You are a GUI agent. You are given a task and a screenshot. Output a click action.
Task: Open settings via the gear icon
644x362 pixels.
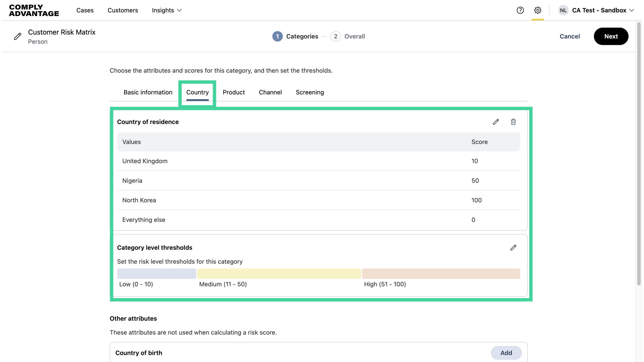(538, 10)
